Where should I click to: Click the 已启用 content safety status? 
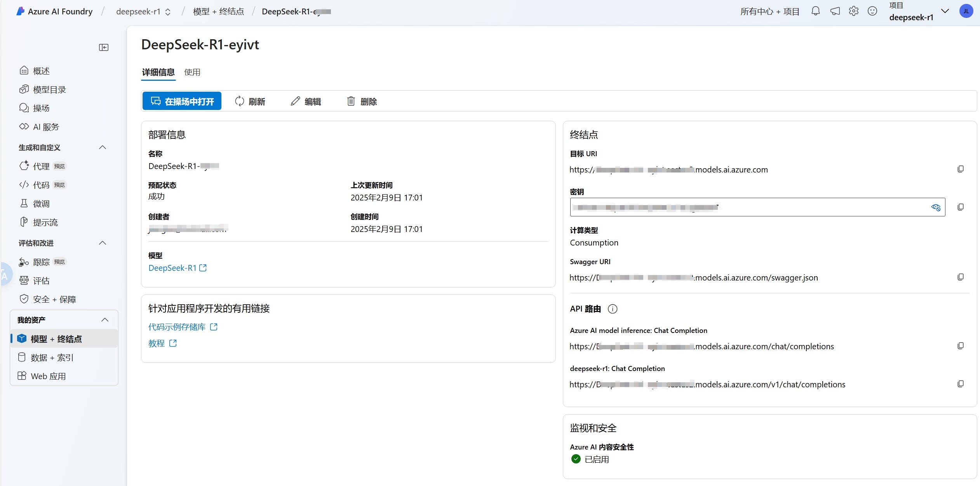tap(590, 459)
